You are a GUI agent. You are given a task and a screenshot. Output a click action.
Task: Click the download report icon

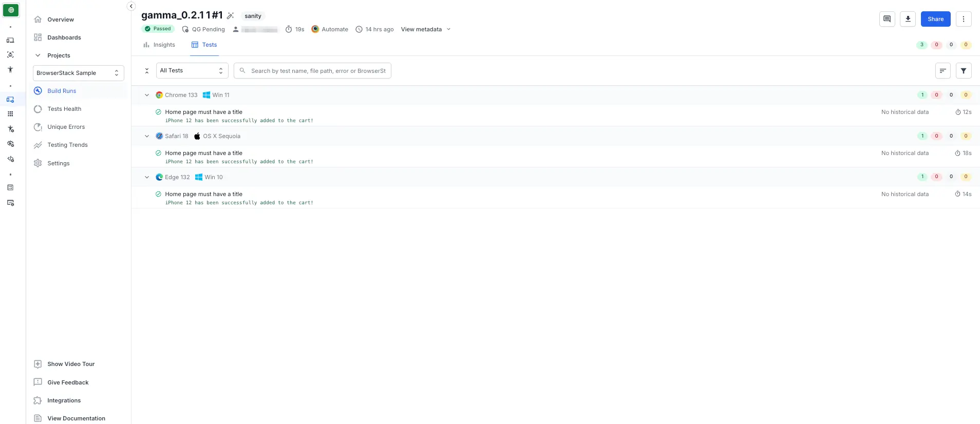coord(908,19)
